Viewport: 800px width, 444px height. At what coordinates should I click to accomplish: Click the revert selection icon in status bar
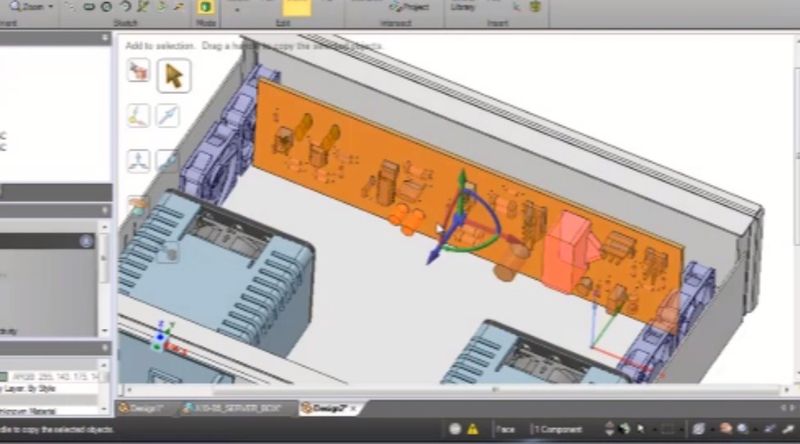click(x=624, y=429)
